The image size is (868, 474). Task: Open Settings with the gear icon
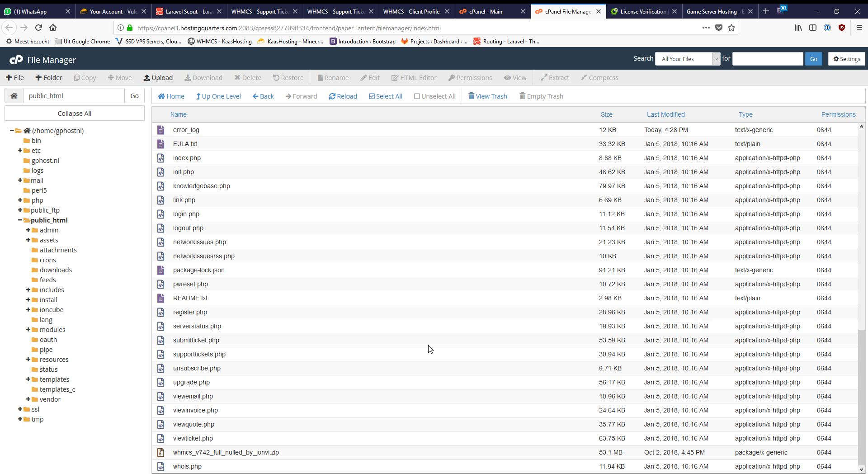click(846, 59)
